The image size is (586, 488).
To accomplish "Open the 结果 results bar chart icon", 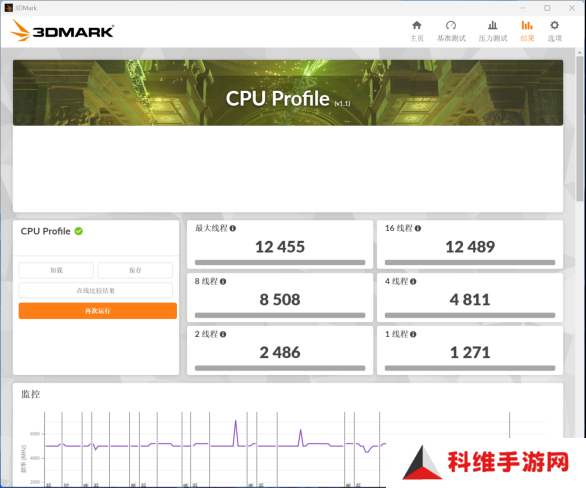I will (x=527, y=25).
